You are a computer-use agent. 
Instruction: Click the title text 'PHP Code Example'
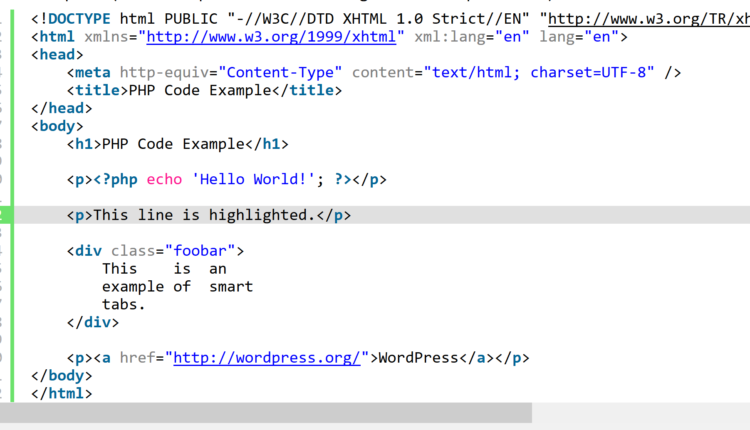(200, 90)
